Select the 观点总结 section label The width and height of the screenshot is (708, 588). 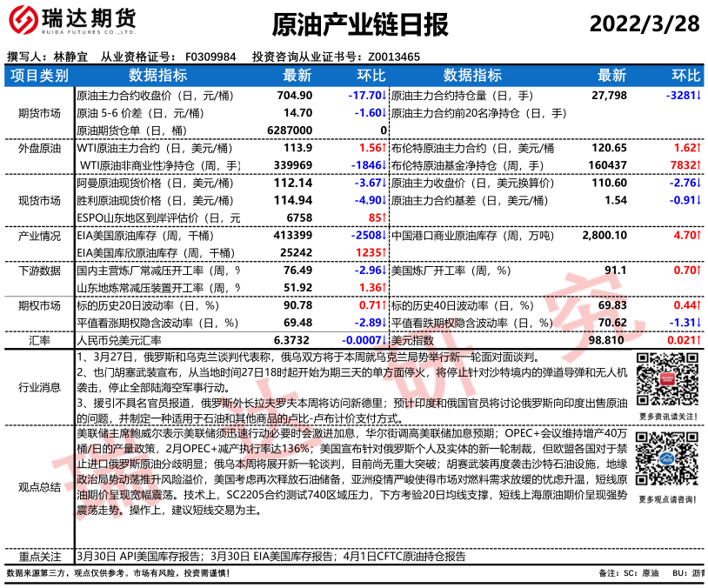tap(39, 486)
